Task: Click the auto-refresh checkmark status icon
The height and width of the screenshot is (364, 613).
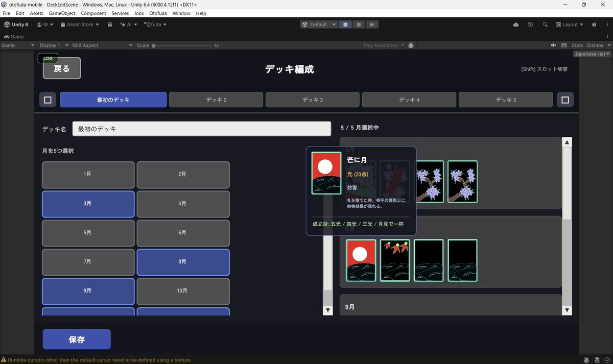Action: [x=607, y=360]
